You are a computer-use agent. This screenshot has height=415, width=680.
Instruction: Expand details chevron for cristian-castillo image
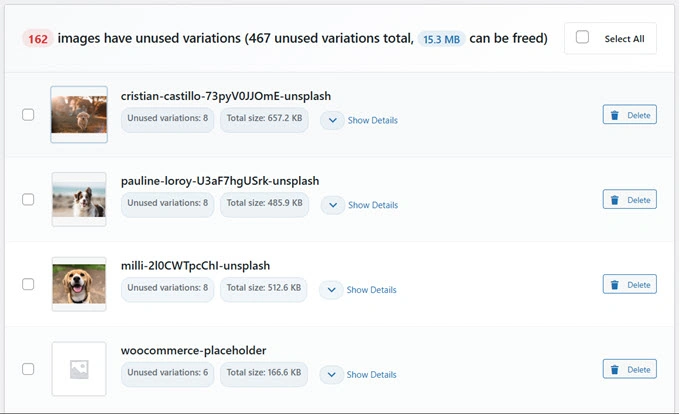pos(332,120)
